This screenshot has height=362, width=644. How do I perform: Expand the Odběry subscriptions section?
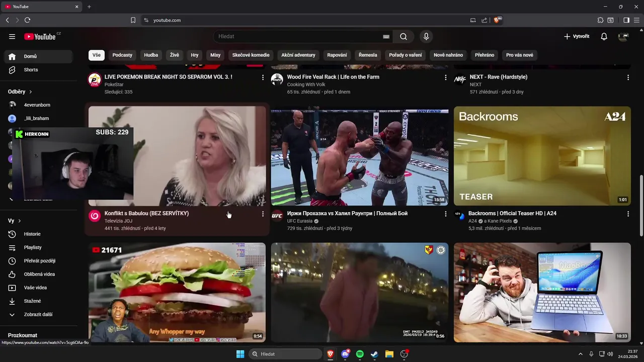pyautogui.click(x=20, y=92)
